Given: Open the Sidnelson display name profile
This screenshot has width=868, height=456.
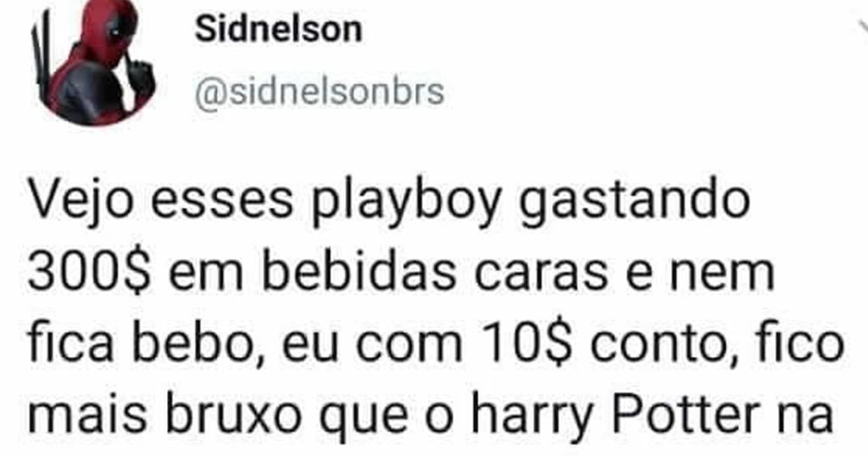Looking at the screenshot, I should pos(278,30).
